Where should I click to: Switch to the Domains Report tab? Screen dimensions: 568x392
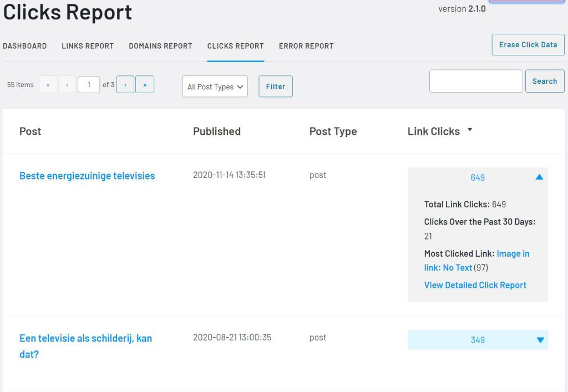[x=160, y=46]
